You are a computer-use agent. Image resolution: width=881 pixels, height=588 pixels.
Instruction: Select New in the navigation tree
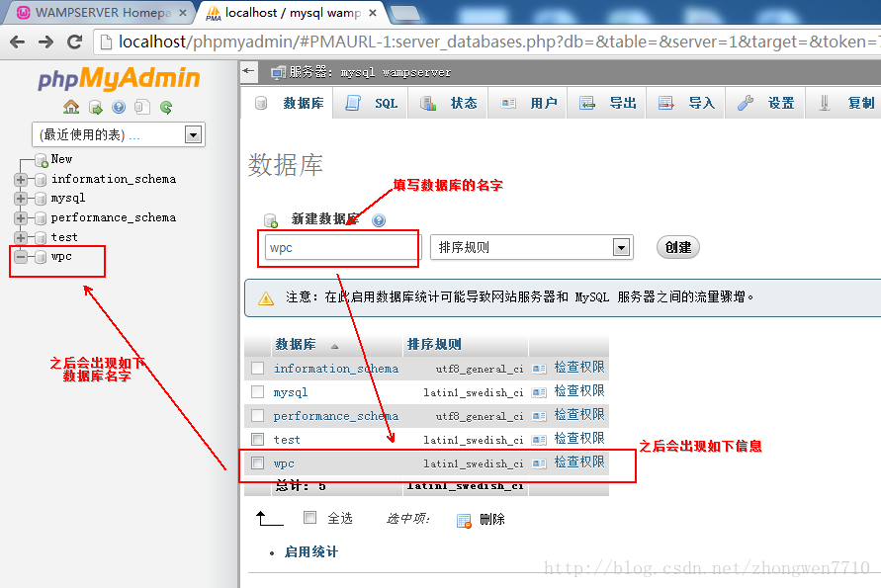click(61, 159)
